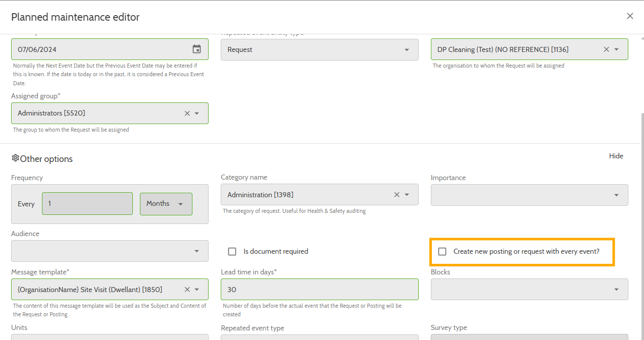Open the Category name dropdown arrow
Screen dimensions: 644x340
point(408,194)
